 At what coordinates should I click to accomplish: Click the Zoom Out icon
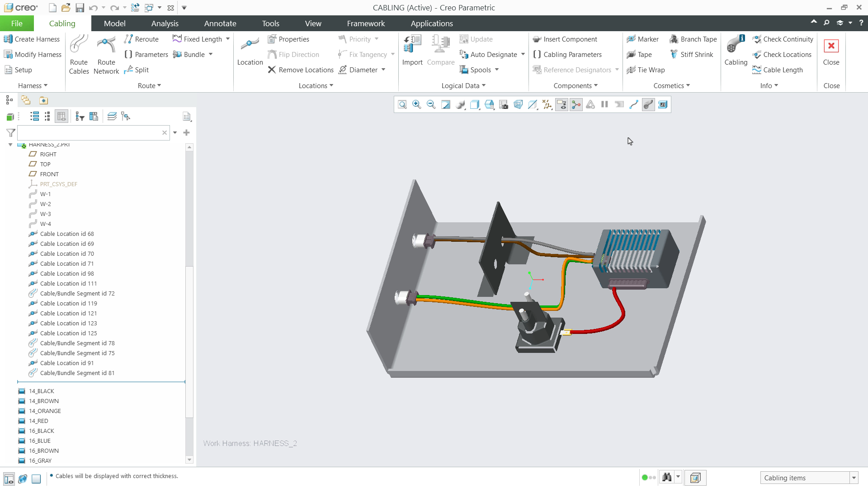click(x=431, y=105)
